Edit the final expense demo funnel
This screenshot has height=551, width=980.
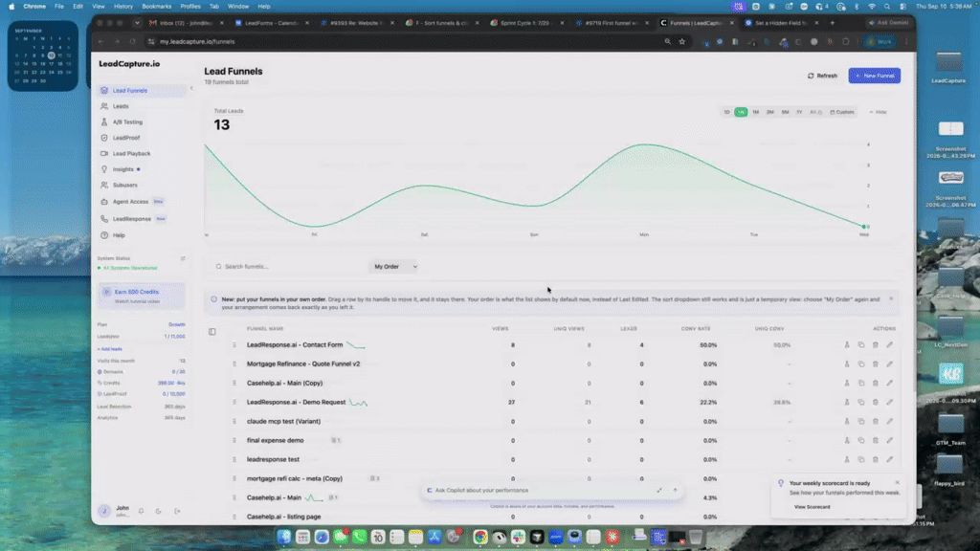point(889,440)
